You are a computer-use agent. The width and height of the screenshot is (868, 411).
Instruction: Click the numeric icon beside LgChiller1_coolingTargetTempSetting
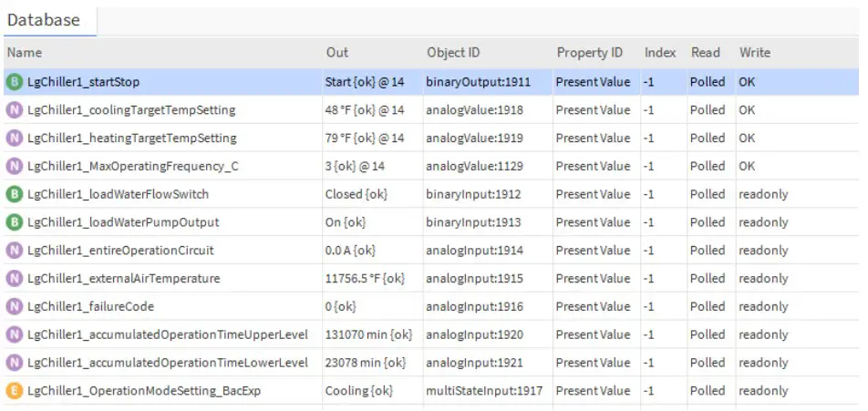tap(15, 110)
